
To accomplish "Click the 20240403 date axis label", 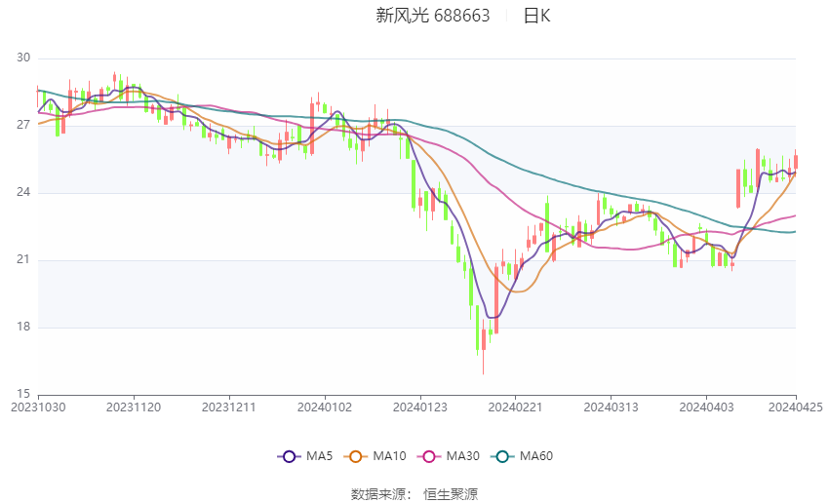I will pyautogui.click(x=706, y=407).
